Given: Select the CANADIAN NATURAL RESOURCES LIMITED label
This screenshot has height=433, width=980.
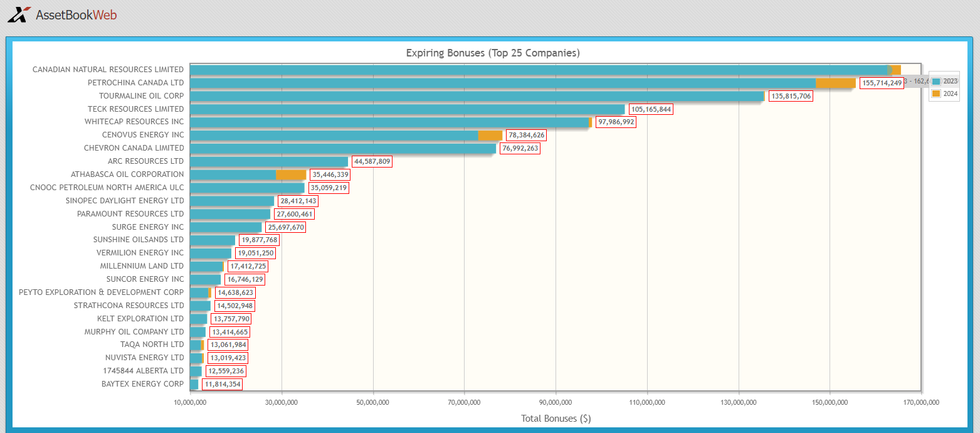Looking at the screenshot, I should point(108,70).
